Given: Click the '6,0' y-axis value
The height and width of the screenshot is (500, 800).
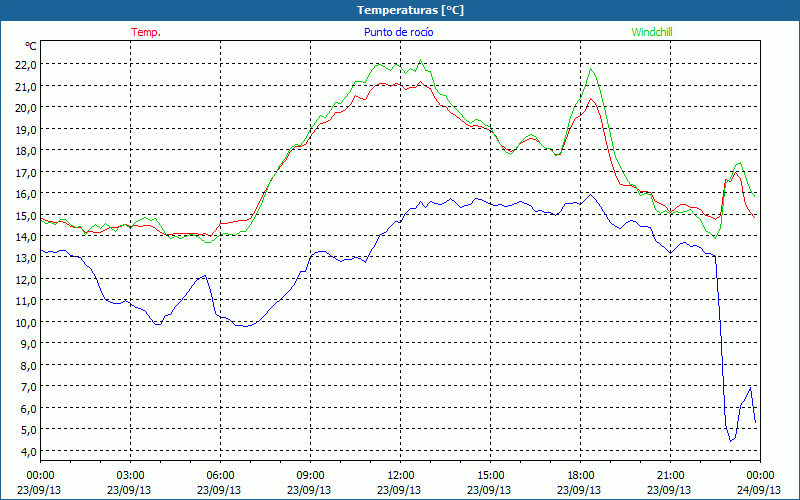Looking at the screenshot, I should [x=29, y=409].
